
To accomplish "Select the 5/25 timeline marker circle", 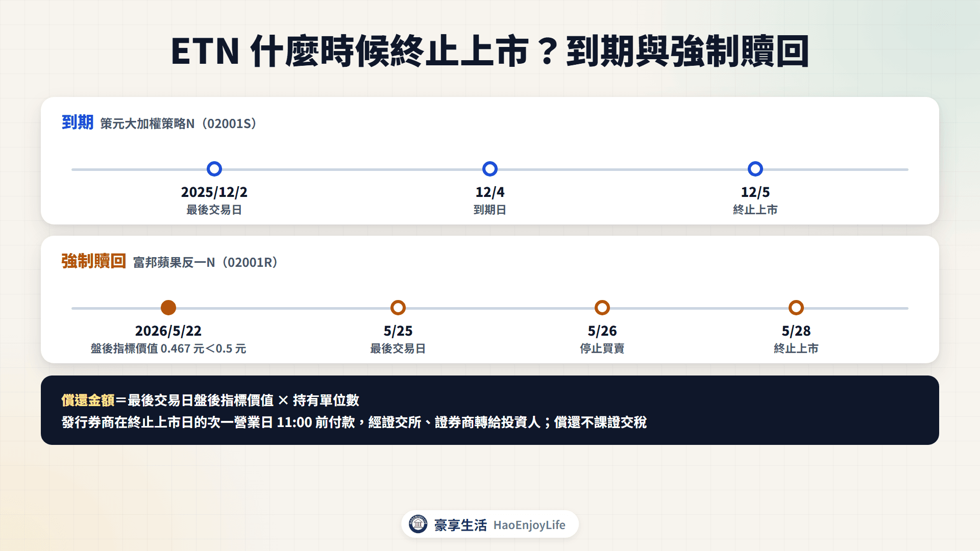I will (398, 308).
